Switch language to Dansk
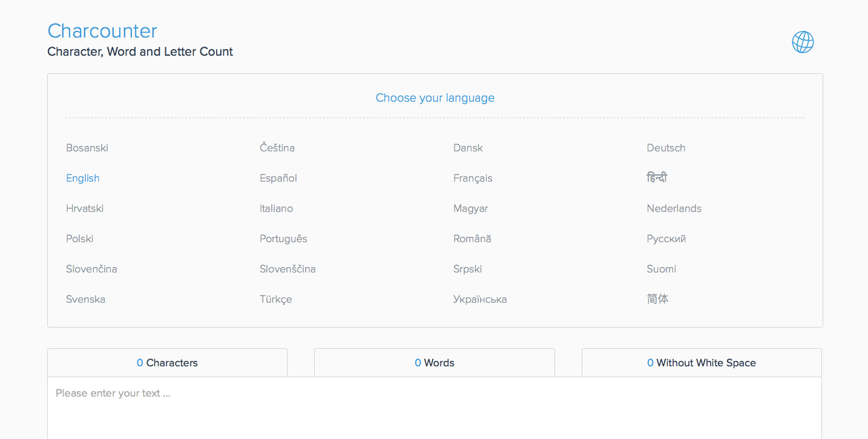 [x=468, y=148]
